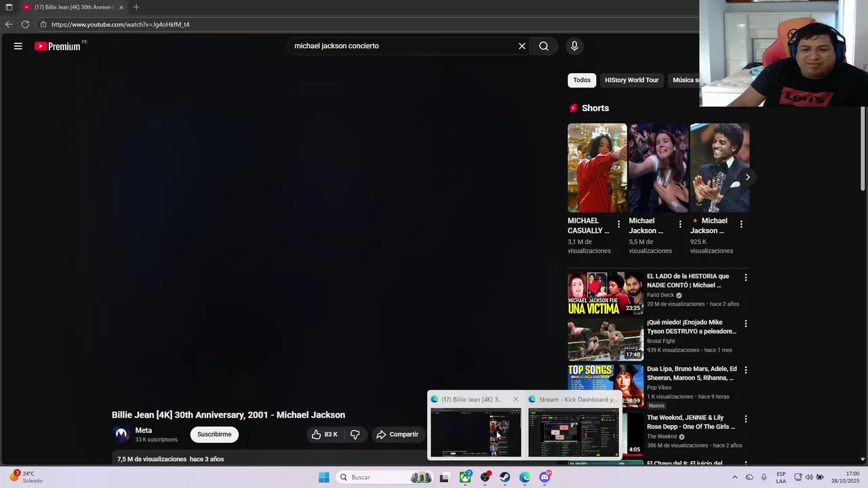Open options menu for Dua Lipa mix
The width and height of the screenshot is (868, 488).
(x=746, y=370)
